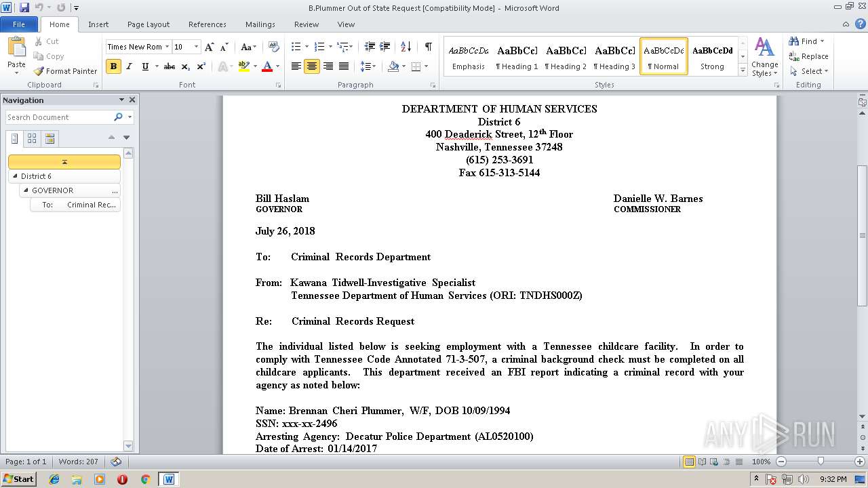Apply red font color

click(x=267, y=66)
